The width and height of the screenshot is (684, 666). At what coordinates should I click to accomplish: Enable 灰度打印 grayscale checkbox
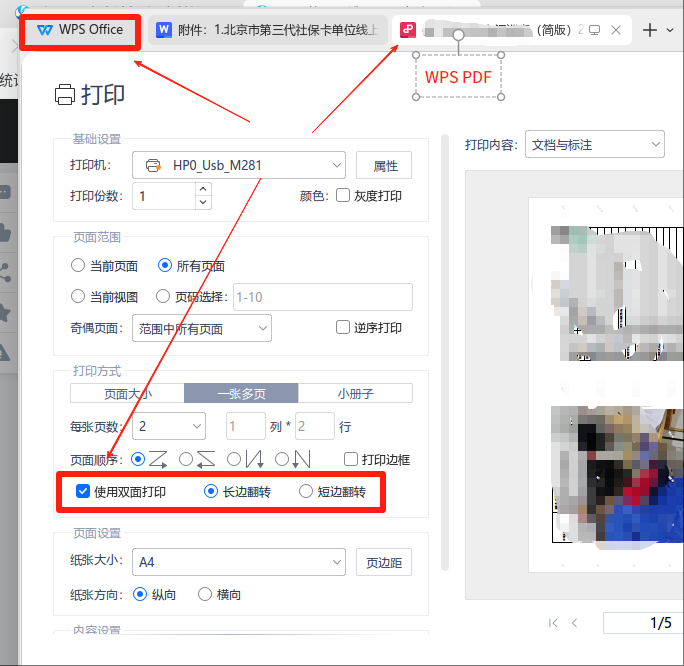click(343, 195)
